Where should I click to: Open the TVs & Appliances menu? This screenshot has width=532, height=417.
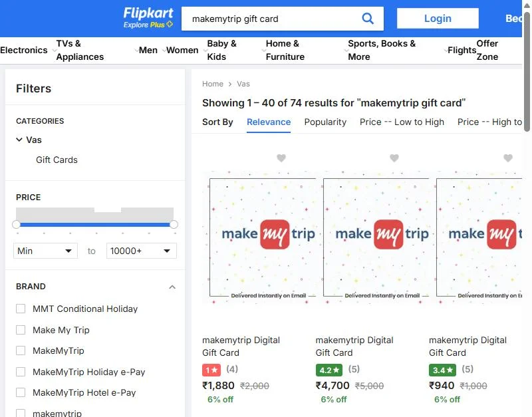80,51
